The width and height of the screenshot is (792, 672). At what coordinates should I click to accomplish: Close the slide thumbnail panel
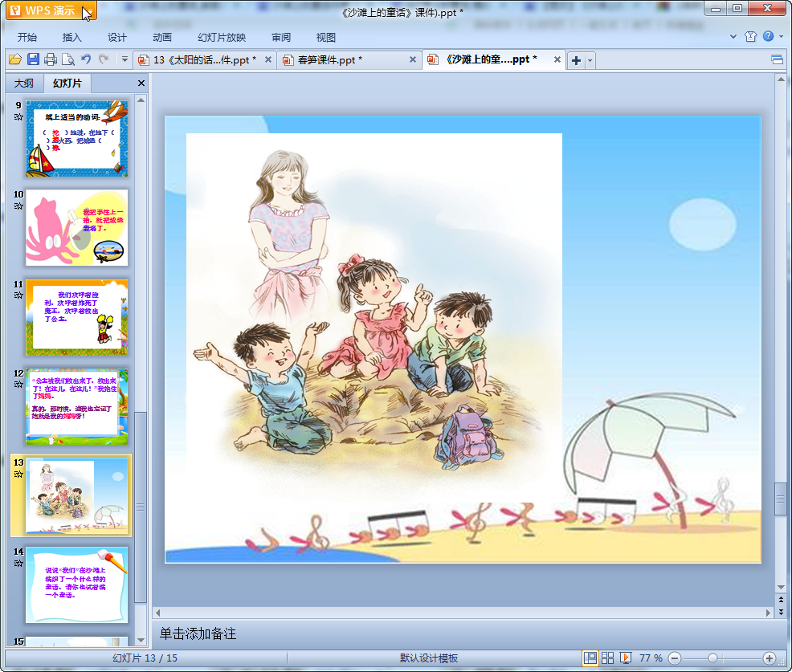pyautogui.click(x=141, y=83)
